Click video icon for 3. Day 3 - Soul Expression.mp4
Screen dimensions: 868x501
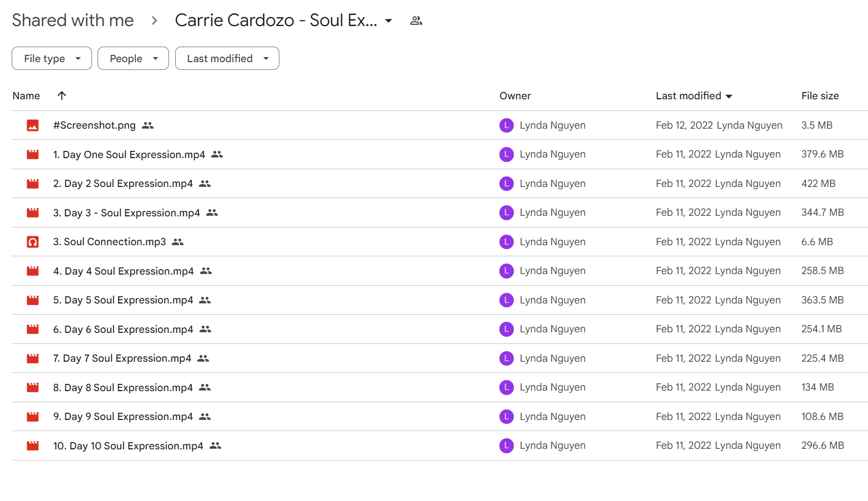[33, 212]
